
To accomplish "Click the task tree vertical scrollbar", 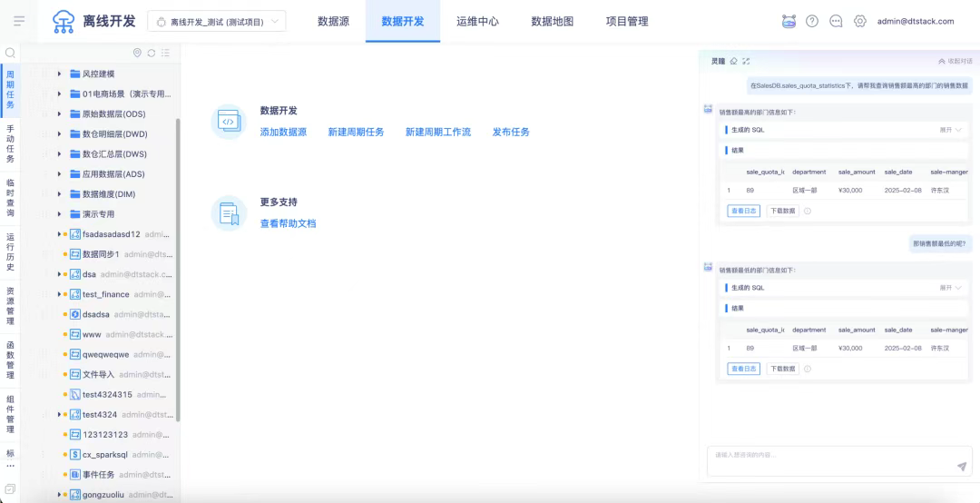I will [x=178, y=272].
